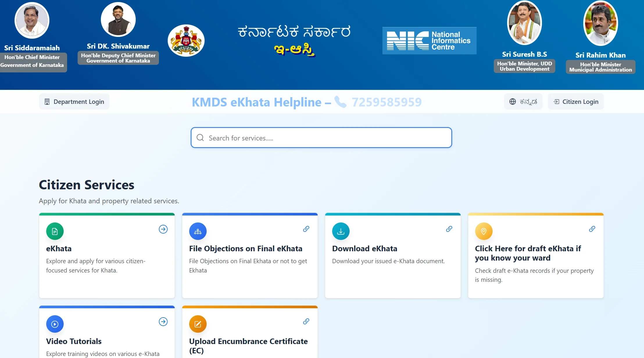
Task: Click the 'Citizen Services' heading
Action: click(x=87, y=185)
